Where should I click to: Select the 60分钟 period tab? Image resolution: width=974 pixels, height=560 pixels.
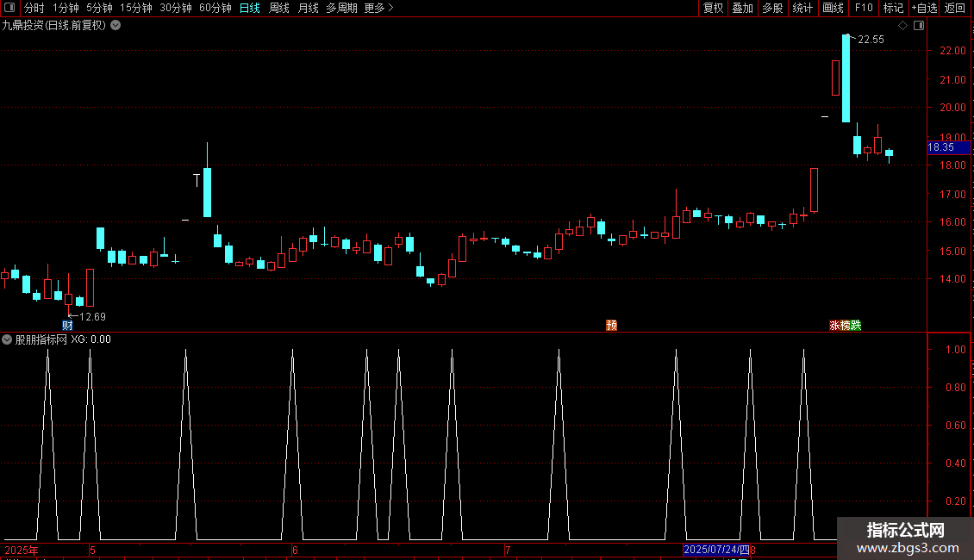215,8
